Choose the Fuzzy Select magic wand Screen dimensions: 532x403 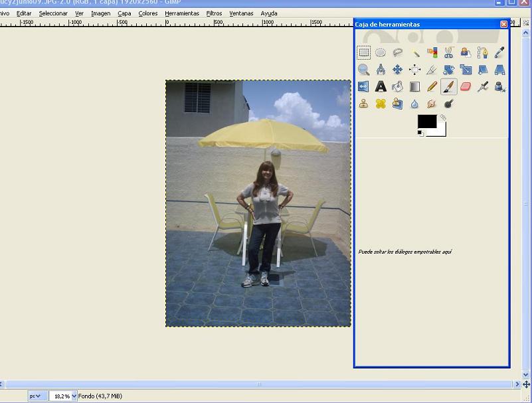414,52
